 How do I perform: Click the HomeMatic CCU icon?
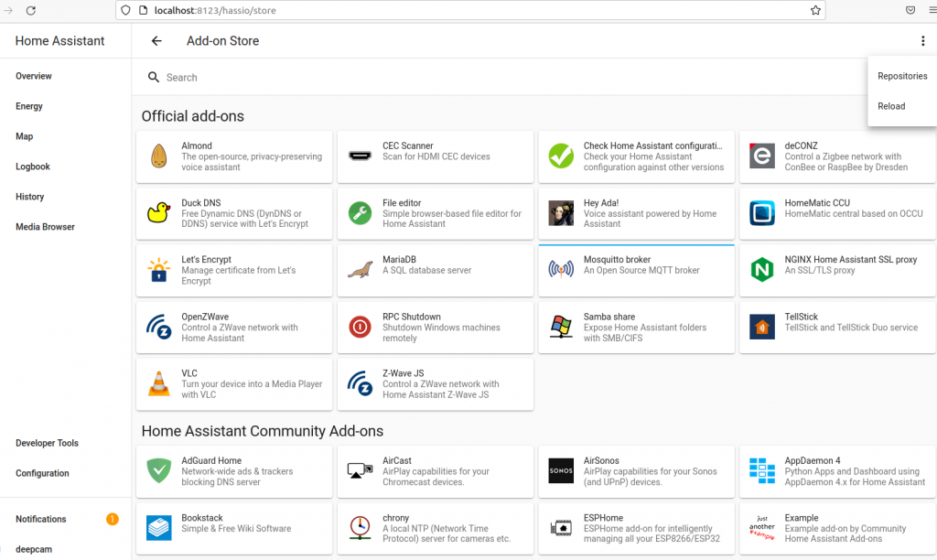tap(762, 213)
